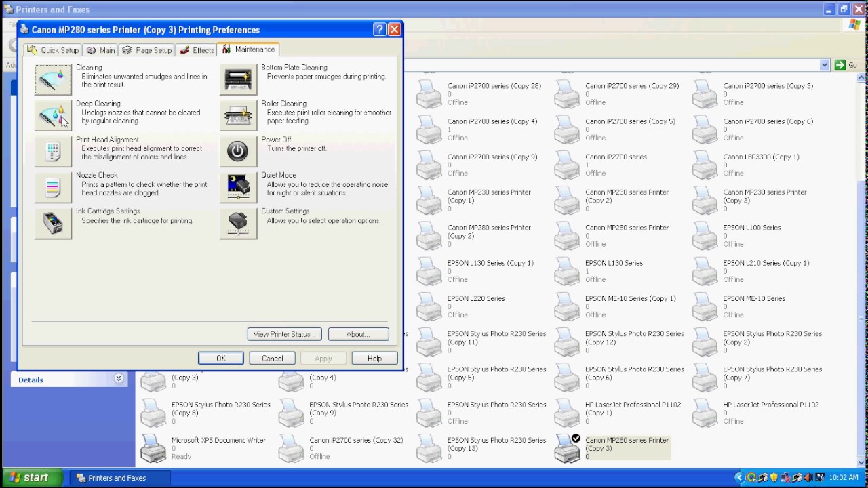Select EPSON ME-10 Series (Copy 1) printer
The image size is (868, 488).
coord(616,306)
